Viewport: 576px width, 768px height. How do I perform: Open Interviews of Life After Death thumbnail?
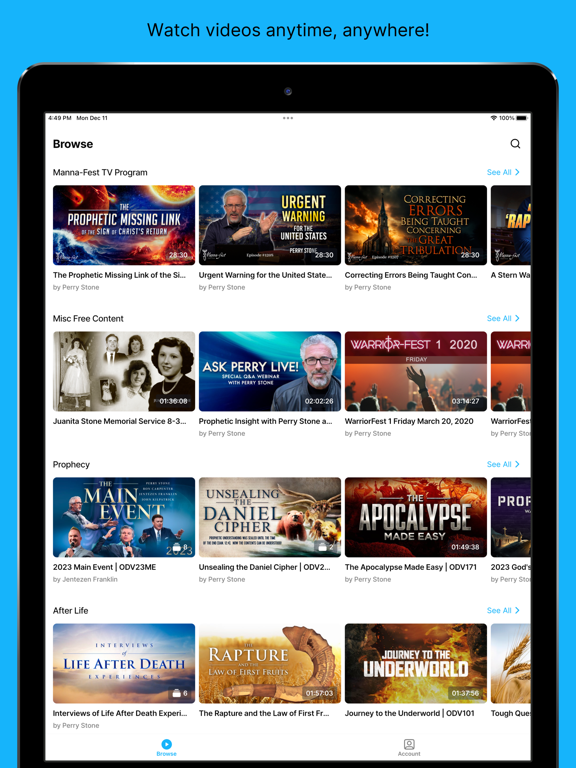(124, 663)
